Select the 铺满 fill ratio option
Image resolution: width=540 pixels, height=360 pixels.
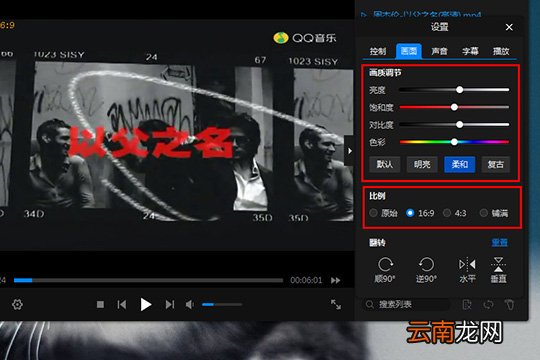(x=494, y=213)
